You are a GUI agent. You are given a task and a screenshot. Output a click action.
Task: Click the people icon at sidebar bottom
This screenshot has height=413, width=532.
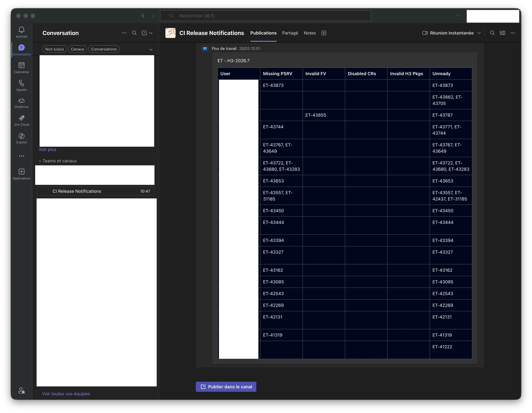click(x=21, y=391)
